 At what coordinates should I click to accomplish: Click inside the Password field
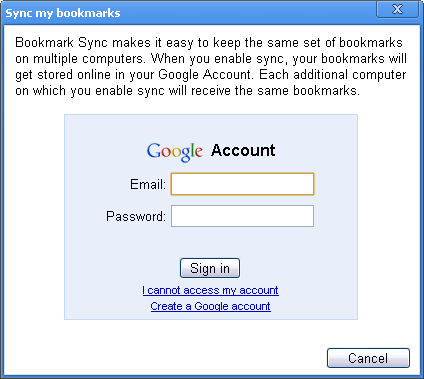[x=242, y=216]
